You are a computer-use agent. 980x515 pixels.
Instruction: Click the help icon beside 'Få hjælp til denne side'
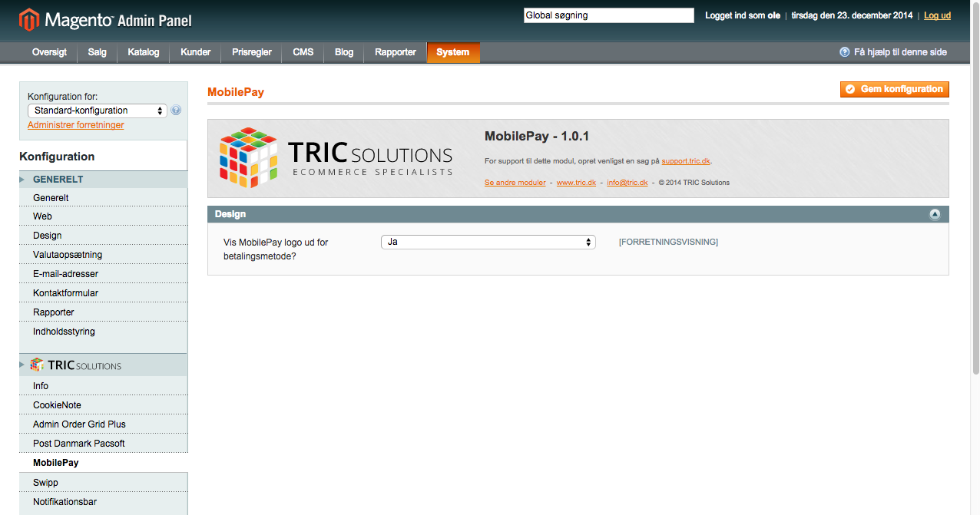845,52
